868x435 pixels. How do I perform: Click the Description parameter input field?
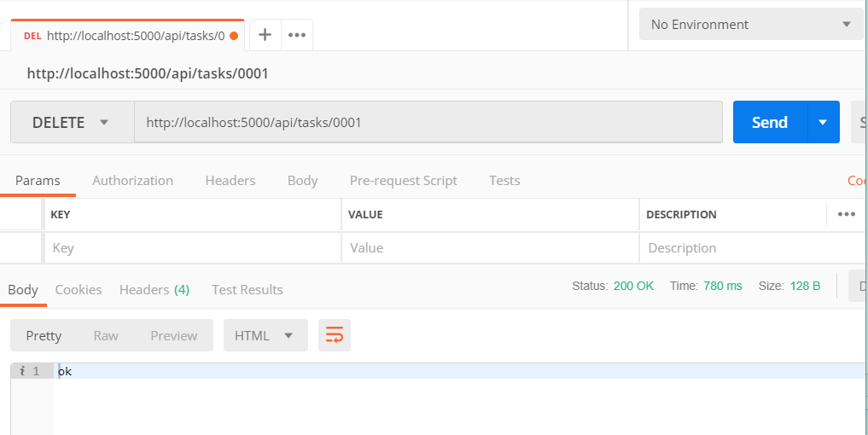point(754,248)
